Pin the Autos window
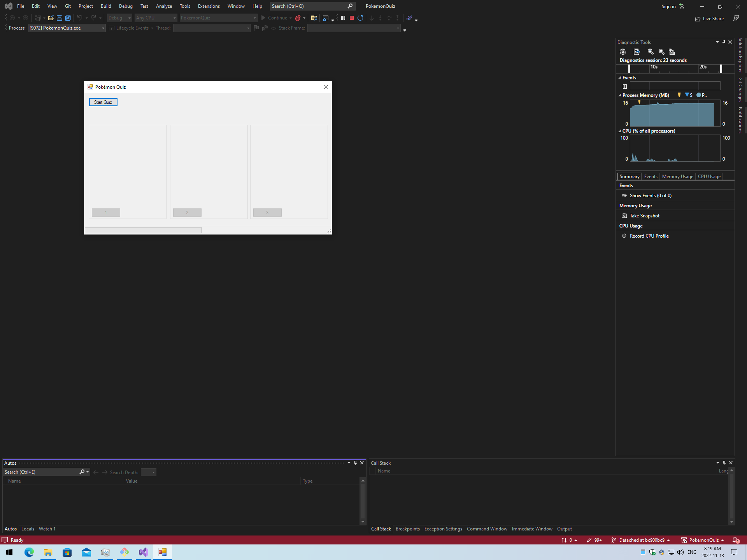This screenshot has width=747, height=560. (x=355, y=463)
